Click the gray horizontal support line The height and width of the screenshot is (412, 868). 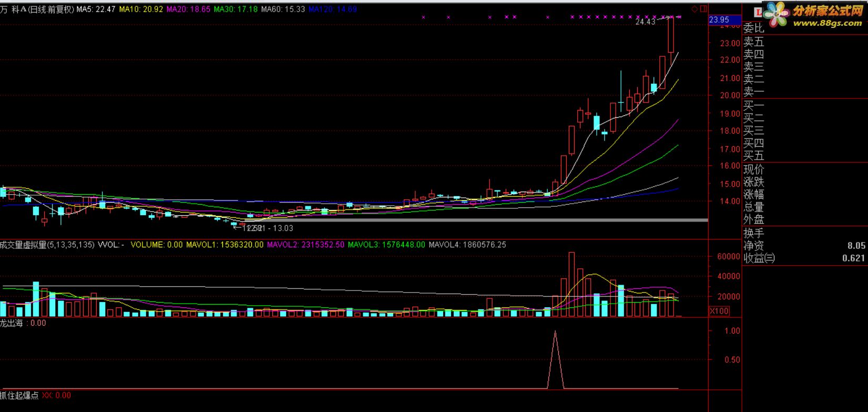point(476,220)
